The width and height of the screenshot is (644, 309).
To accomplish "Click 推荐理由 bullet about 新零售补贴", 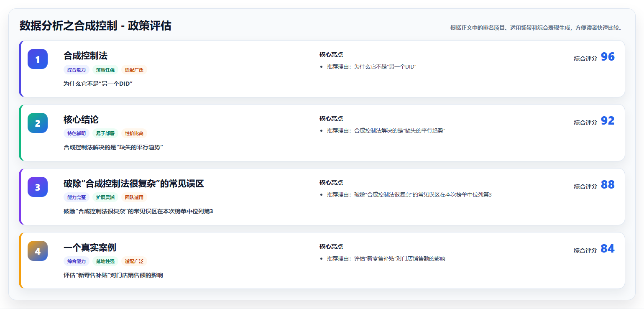I will pyautogui.click(x=386, y=258).
